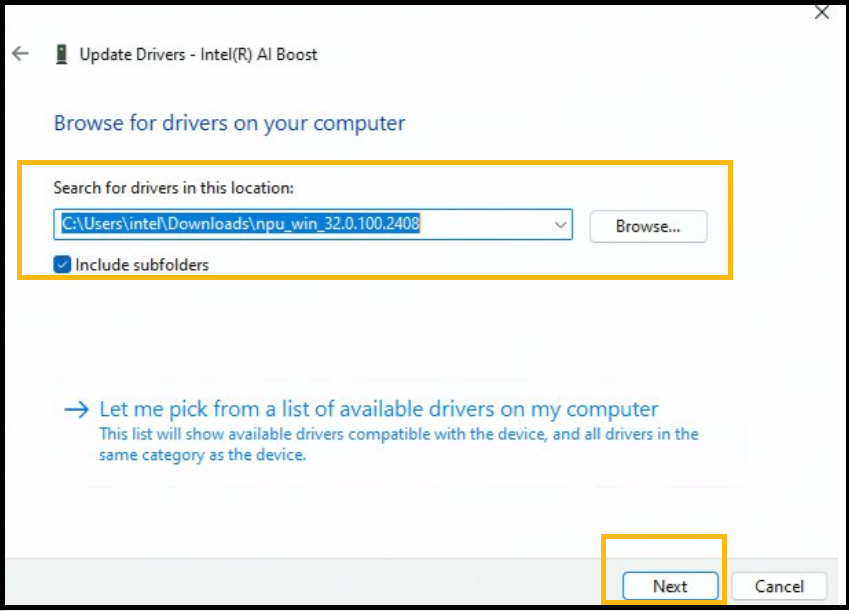Toggle the Include subfolders checkbox
This screenshot has width=849, height=611.
tap(62, 265)
